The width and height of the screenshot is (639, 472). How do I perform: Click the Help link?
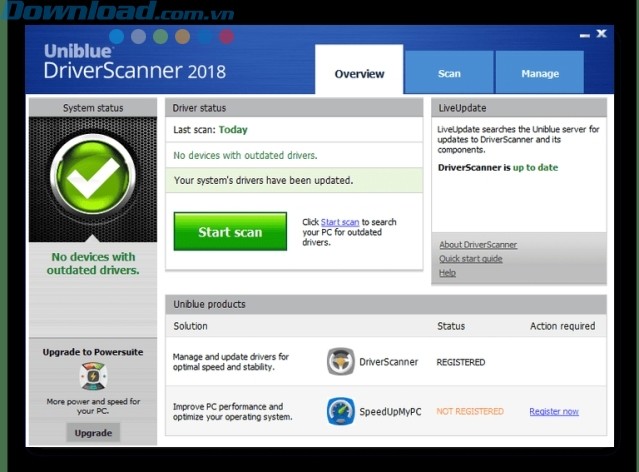(x=447, y=273)
